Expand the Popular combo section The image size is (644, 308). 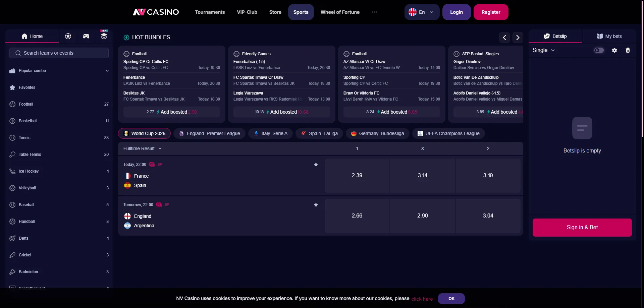59,71
